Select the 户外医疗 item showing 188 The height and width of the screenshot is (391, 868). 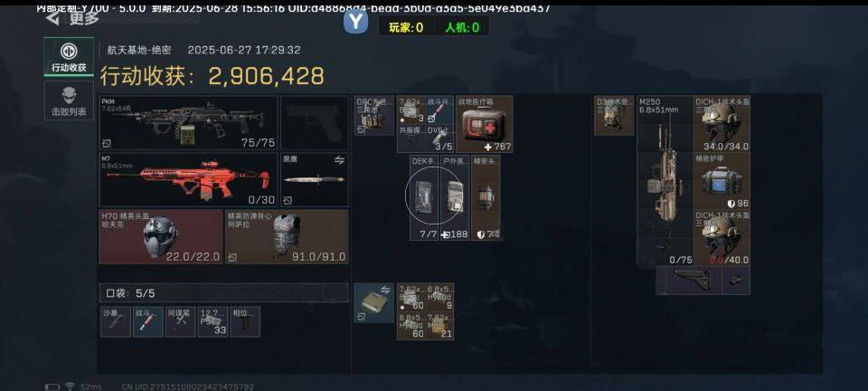455,197
